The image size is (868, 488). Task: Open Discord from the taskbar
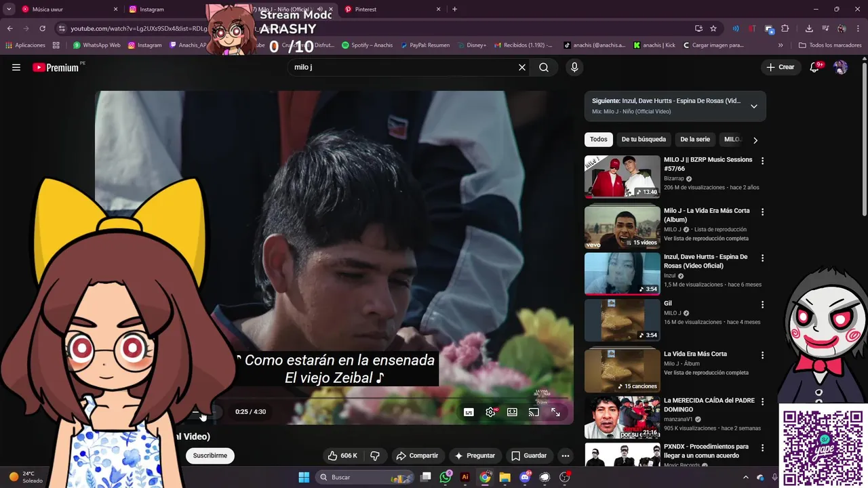pyautogui.click(x=525, y=477)
